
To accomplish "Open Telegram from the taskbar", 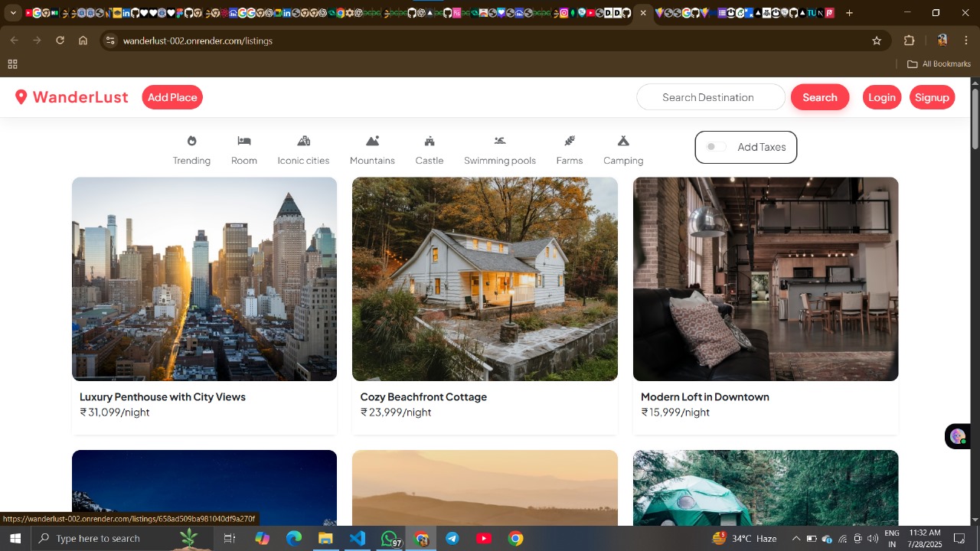I will coord(452,539).
